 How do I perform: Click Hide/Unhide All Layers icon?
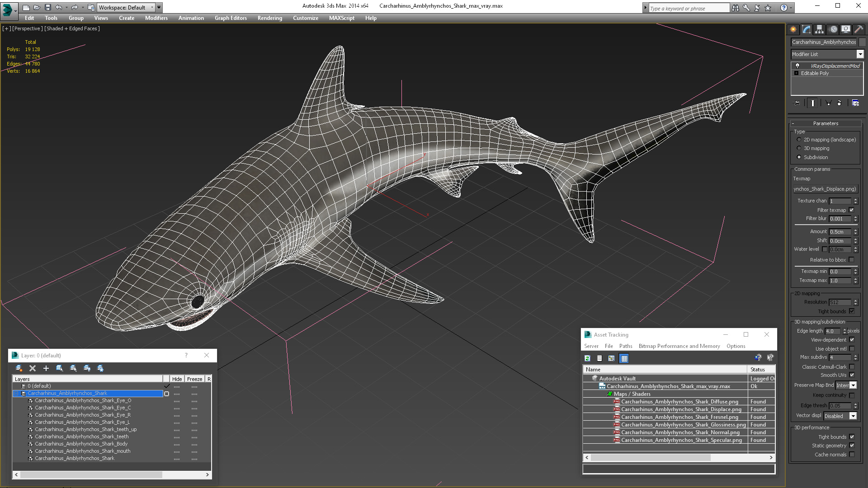coord(87,368)
